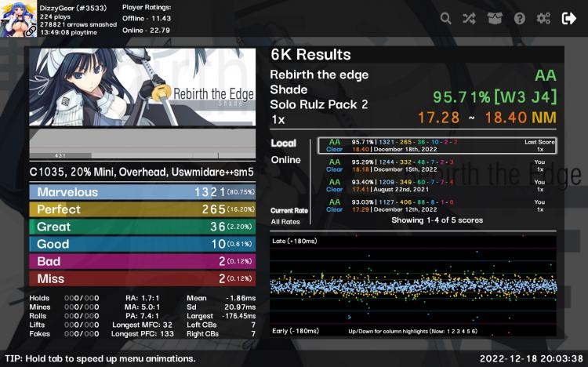Screen dimensions: 588x367
Task: Click the Solo Rulz Pack 2 pack name
Action: pyautogui.click(x=319, y=104)
